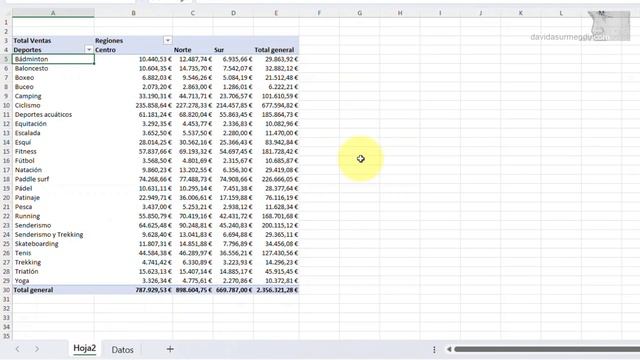Select column B header
This screenshot has width=640, height=360.
coord(133,13)
